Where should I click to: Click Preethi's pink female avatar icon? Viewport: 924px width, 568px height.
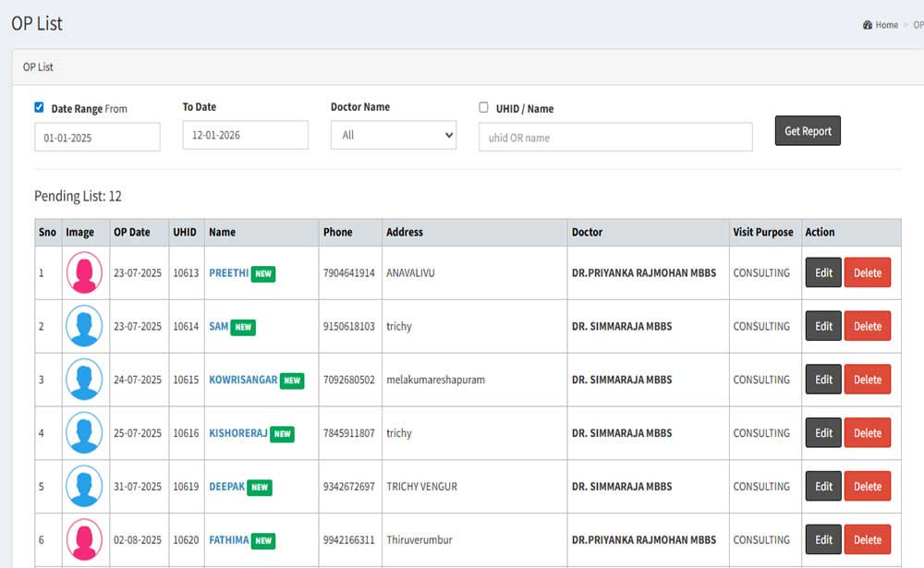tap(84, 273)
